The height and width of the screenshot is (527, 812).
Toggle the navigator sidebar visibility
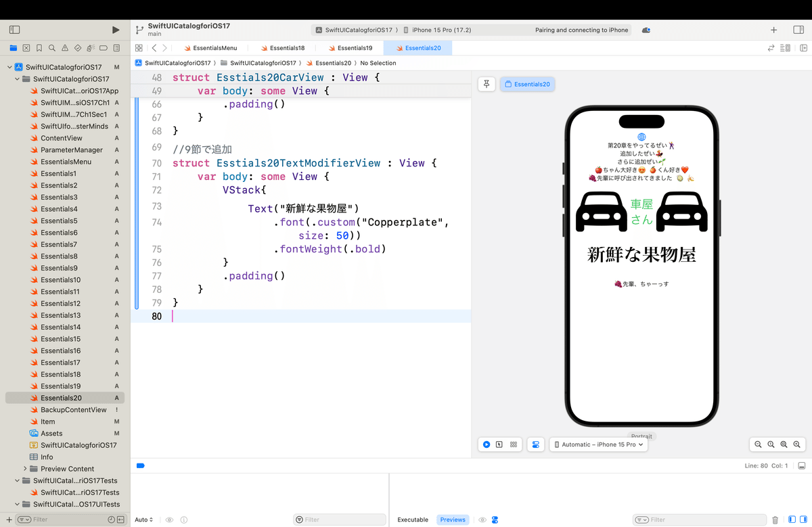[x=14, y=30]
